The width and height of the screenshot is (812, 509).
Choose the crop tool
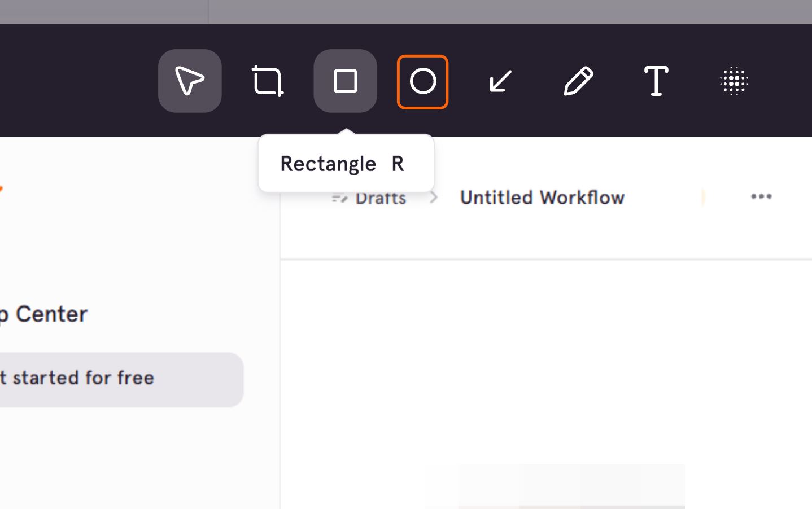coord(268,81)
